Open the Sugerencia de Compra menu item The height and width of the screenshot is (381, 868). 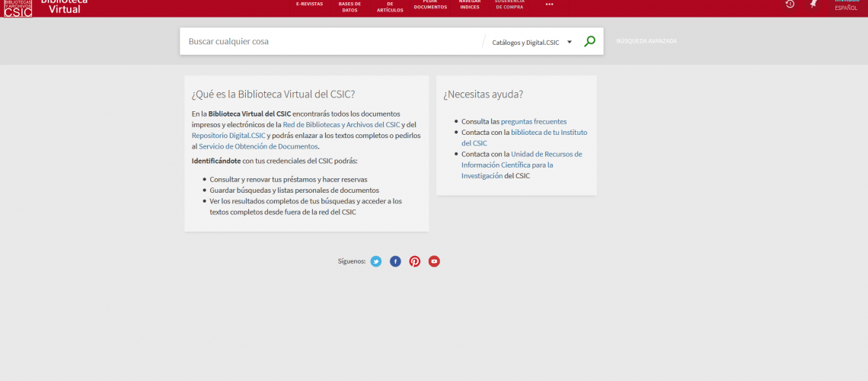(509, 5)
